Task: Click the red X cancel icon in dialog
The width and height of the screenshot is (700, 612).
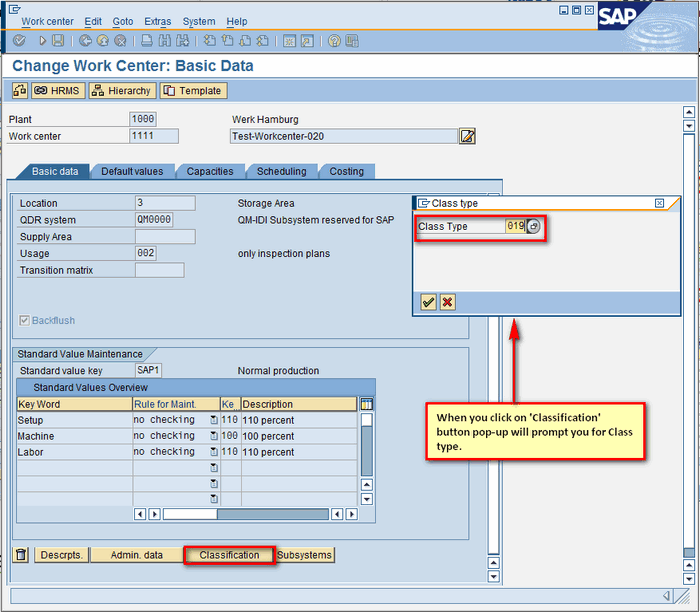Action: (x=447, y=302)
